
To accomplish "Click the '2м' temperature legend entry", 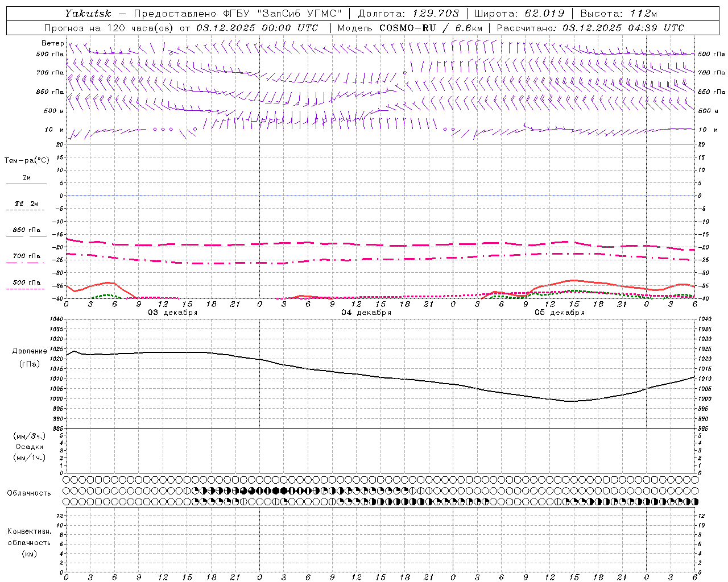I will [27, 177].
